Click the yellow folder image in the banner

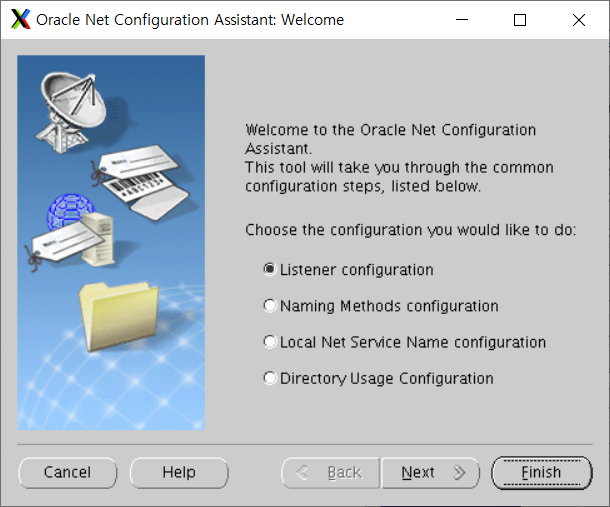coord(119,316)
